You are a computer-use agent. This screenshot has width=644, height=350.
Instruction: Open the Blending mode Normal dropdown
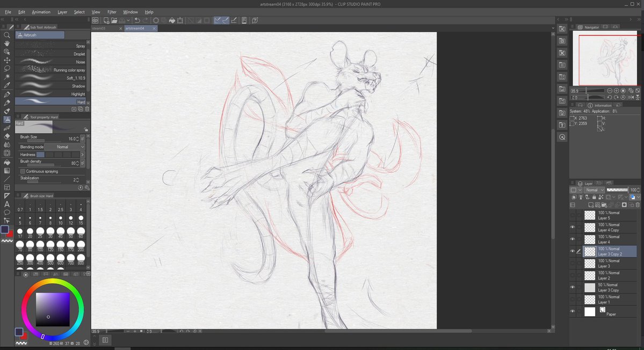[x=64, y=147]
